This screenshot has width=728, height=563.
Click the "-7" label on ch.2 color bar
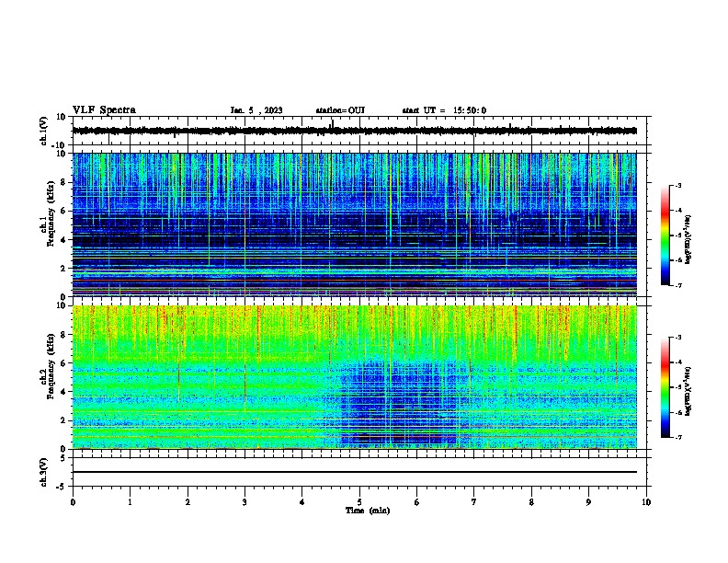click(x=677, y=437)
